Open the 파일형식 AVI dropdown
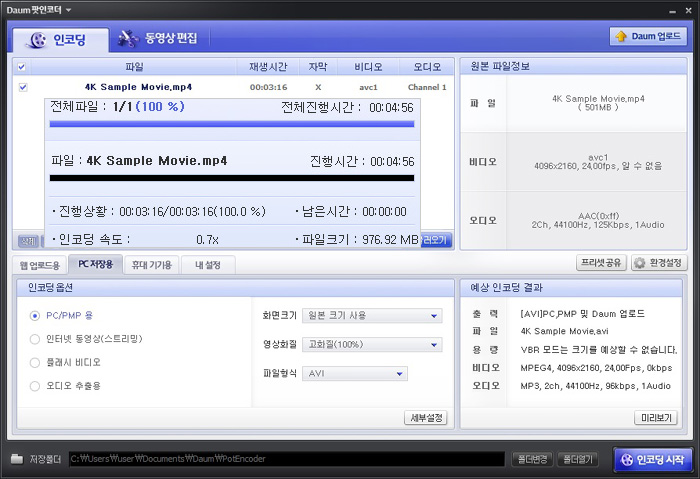 click(x=355, y=374)
